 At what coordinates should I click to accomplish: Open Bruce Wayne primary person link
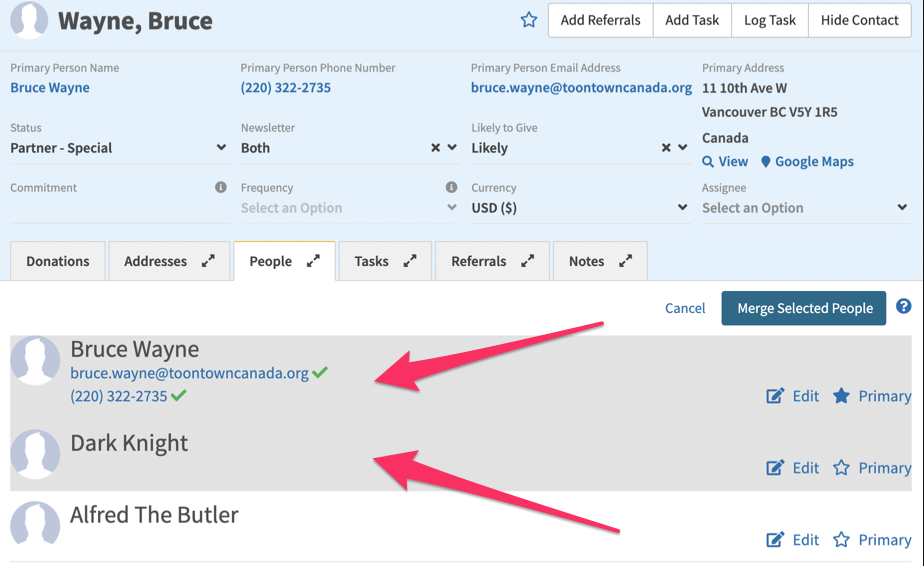coord(50,88)
